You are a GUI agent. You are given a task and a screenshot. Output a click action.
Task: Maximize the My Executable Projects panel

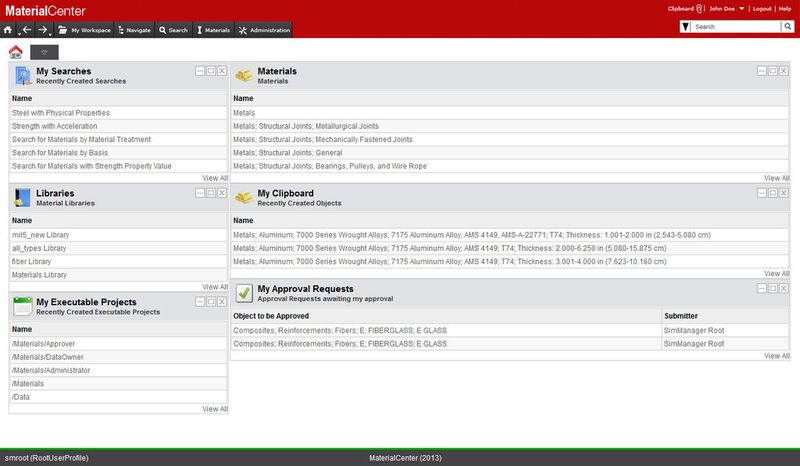(211, 302)
